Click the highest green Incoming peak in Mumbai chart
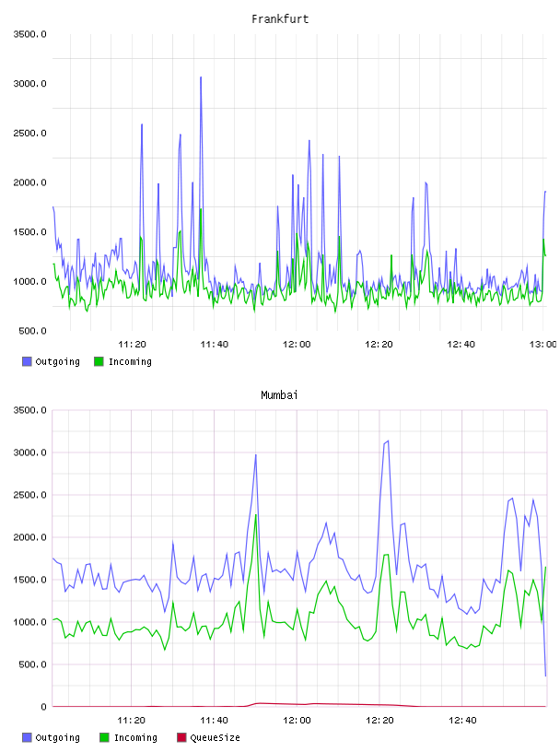Screen dimensions: 560x752 click(x=256, y=515)
